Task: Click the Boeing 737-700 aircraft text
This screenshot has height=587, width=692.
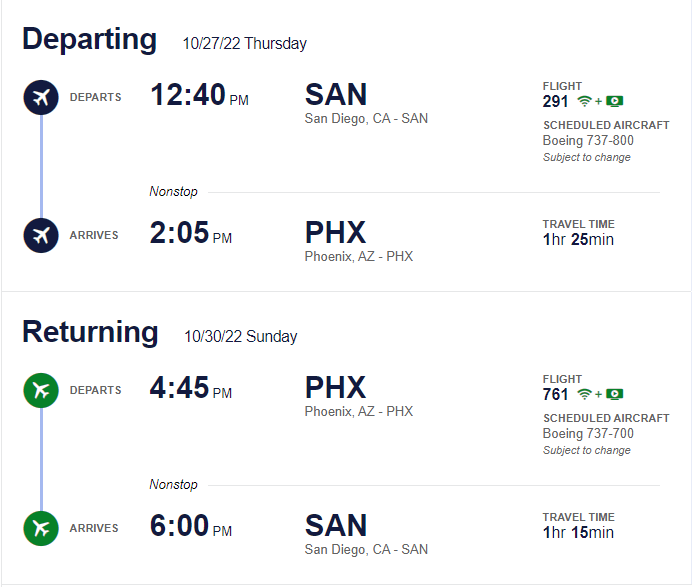Action: [x=588, y=433]
